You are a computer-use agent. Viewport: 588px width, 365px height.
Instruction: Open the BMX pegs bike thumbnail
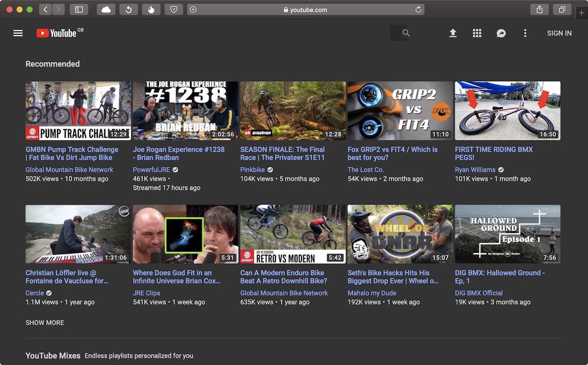(x=507, y=110)
